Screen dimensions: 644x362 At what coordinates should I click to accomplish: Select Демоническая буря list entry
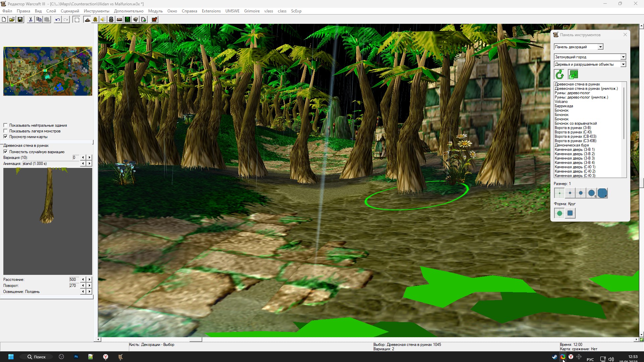pyautogui.click(x=572, y=145)
